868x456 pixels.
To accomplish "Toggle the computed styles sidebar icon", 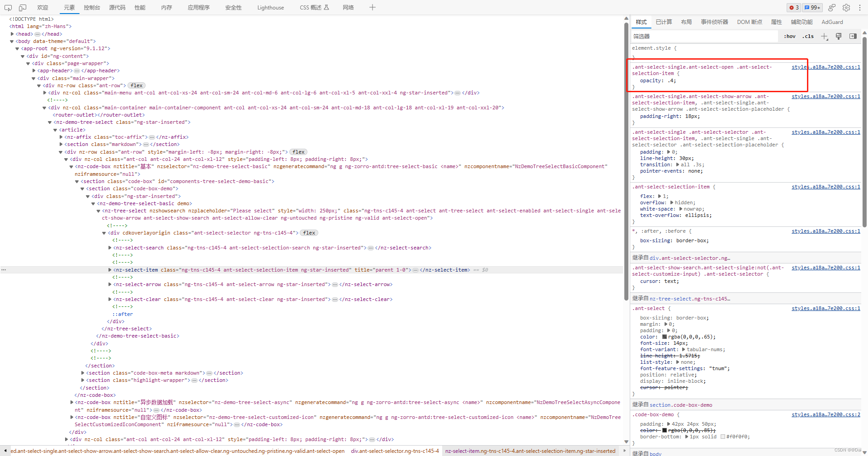I will pyautogui.click(x=853, y=36).
